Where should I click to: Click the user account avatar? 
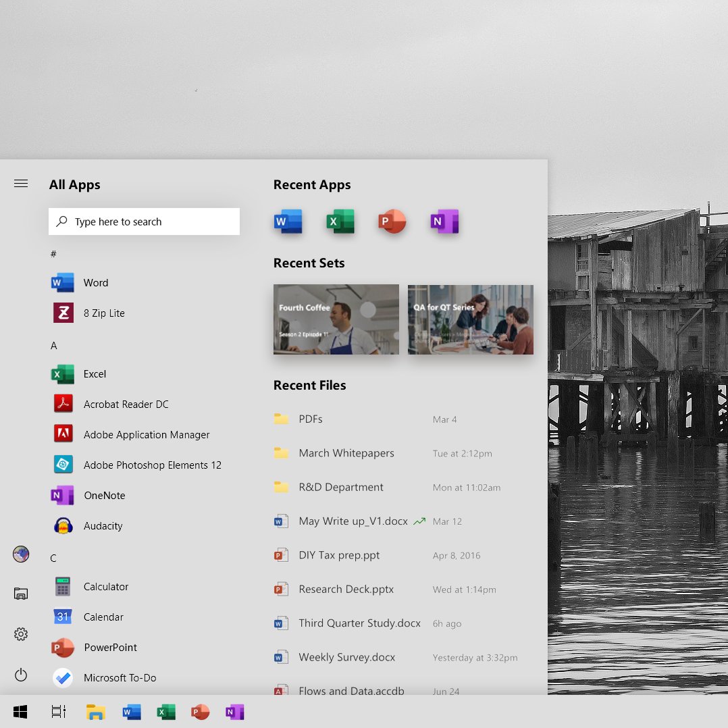20,554
